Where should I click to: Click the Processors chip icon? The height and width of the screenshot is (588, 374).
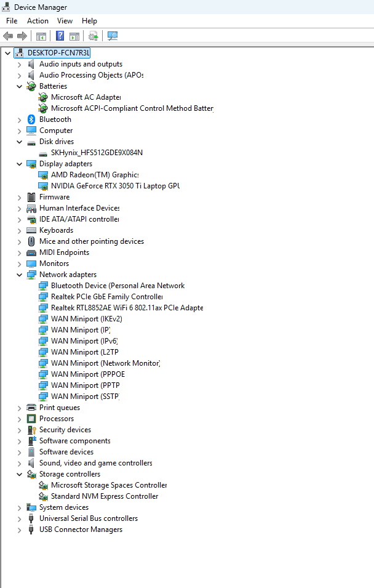point(31,419)
